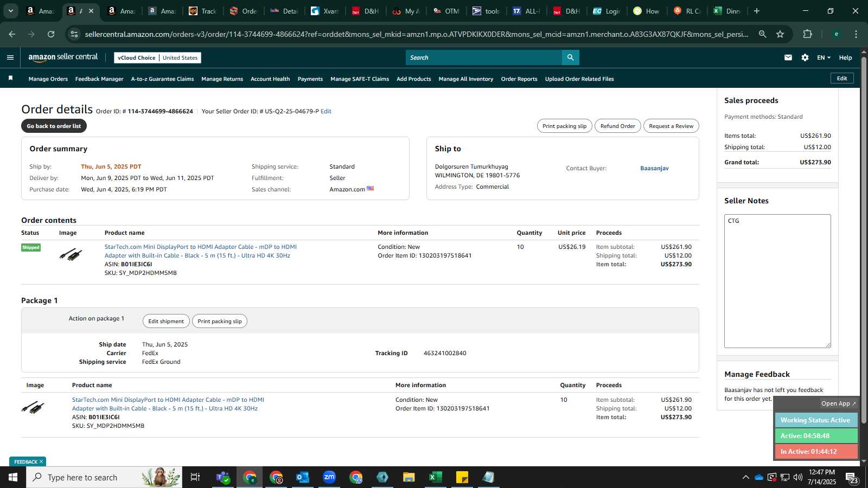The height and width of the screenshot is (488, 868).
Task: Open StarTech product link in Package 1
Action: (x=168, y=404)
